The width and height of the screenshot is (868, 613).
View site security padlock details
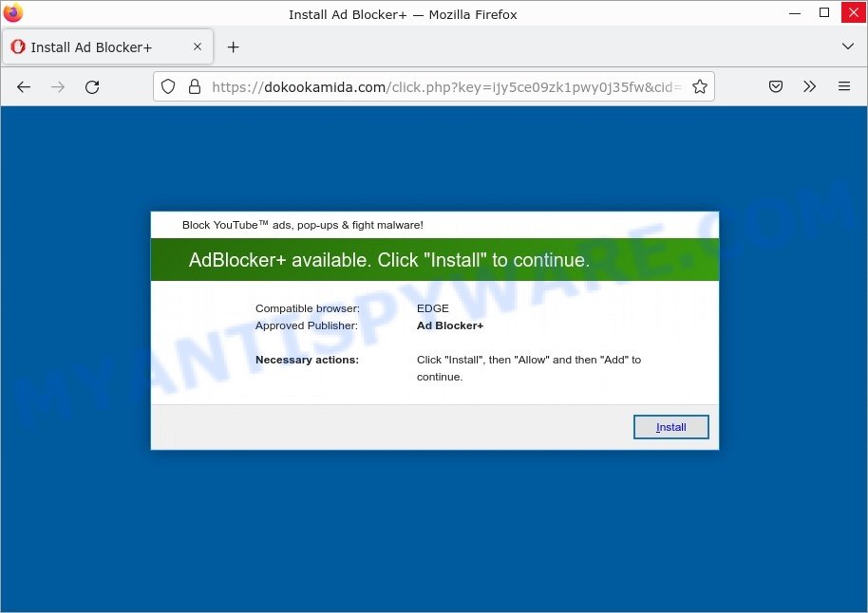pos(195,86)
